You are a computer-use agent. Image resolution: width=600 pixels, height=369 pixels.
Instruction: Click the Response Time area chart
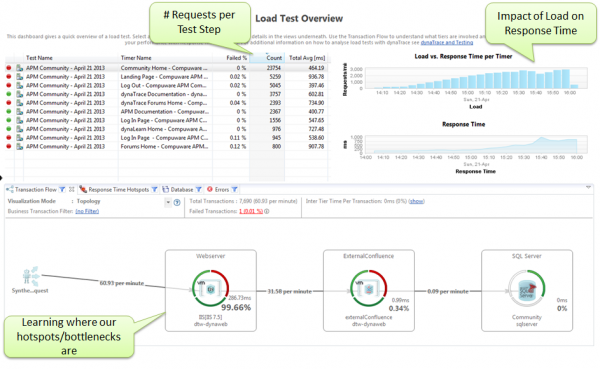pos(476,144)
